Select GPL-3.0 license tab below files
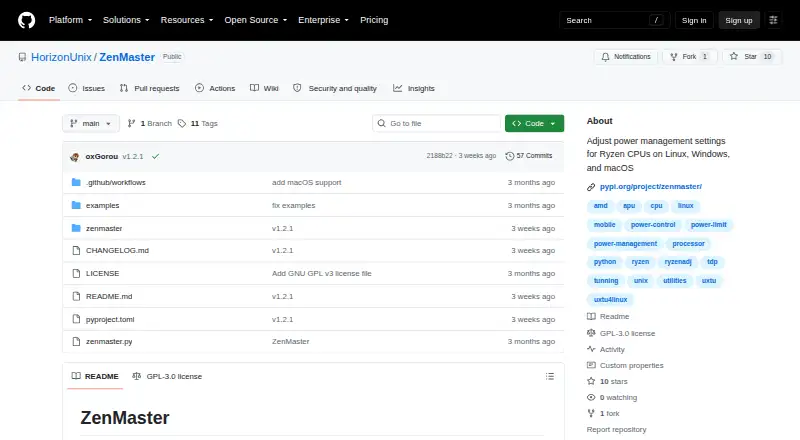 coord(167,376)
